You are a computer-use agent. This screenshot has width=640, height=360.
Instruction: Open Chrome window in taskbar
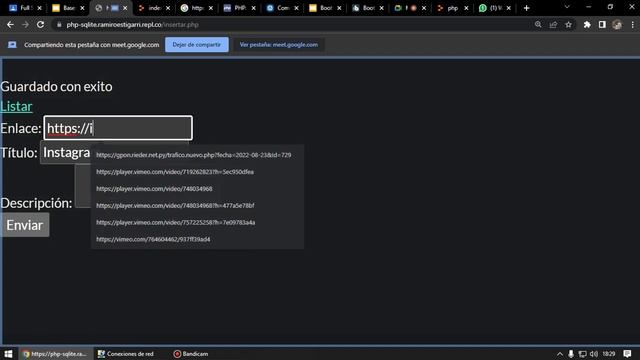coord(56,353)
